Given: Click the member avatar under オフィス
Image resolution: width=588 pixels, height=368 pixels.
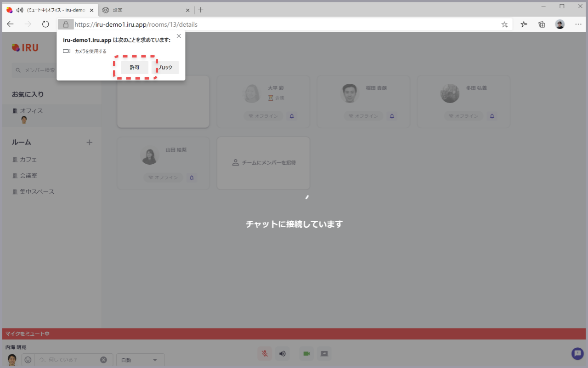Looking at the screenshot, I should click(24, 120).
